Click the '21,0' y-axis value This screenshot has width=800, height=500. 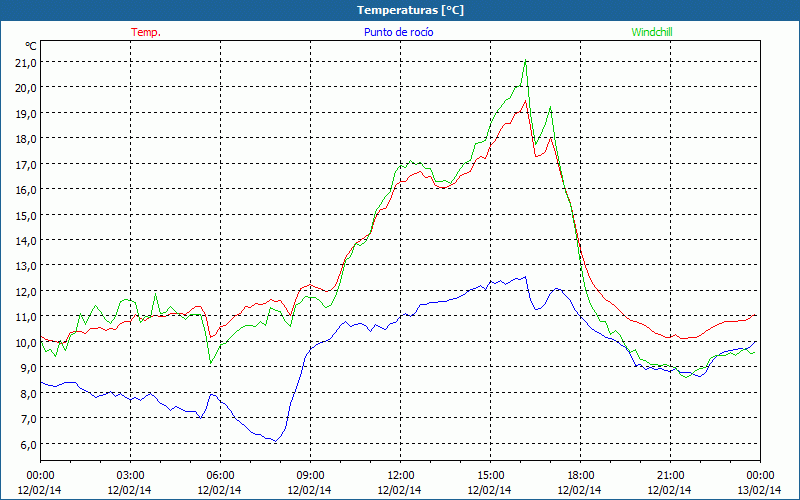[x=26, y=62]
